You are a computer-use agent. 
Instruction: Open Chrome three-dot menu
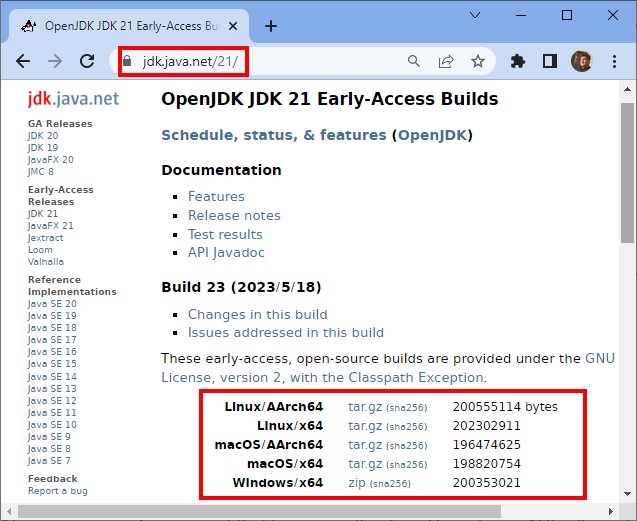[613, 61]
